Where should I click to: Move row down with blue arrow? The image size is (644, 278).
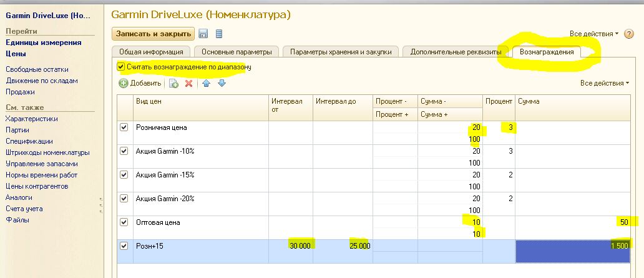[222, 83]
